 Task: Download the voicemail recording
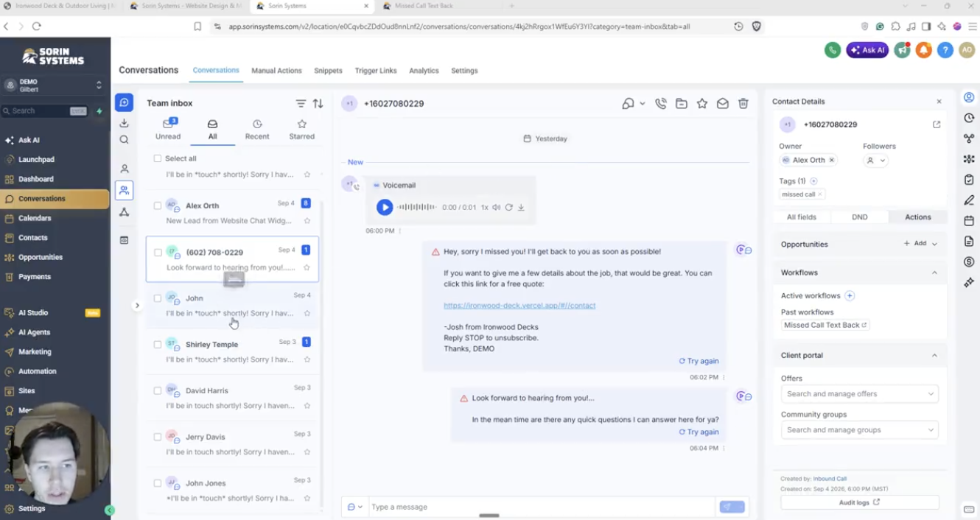coord(521,208)
